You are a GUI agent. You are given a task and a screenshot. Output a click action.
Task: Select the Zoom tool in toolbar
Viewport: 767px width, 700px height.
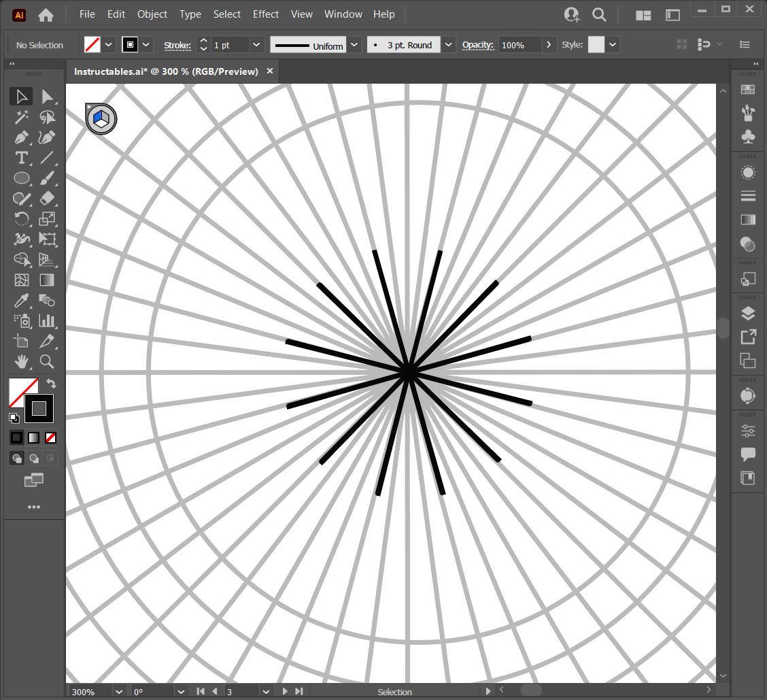[47, 361]
